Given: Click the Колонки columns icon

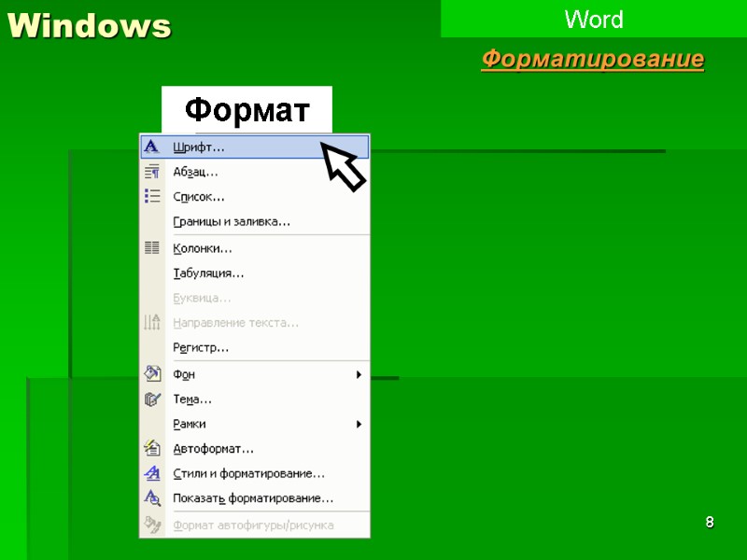Looking at the screenshot, I should pyautogui.click(x=152, y=247).
